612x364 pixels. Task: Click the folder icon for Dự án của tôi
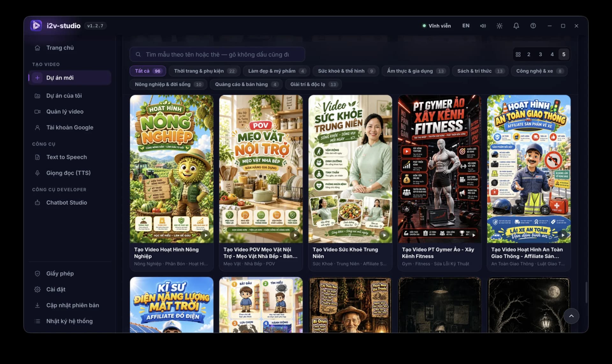pos(37,96)
